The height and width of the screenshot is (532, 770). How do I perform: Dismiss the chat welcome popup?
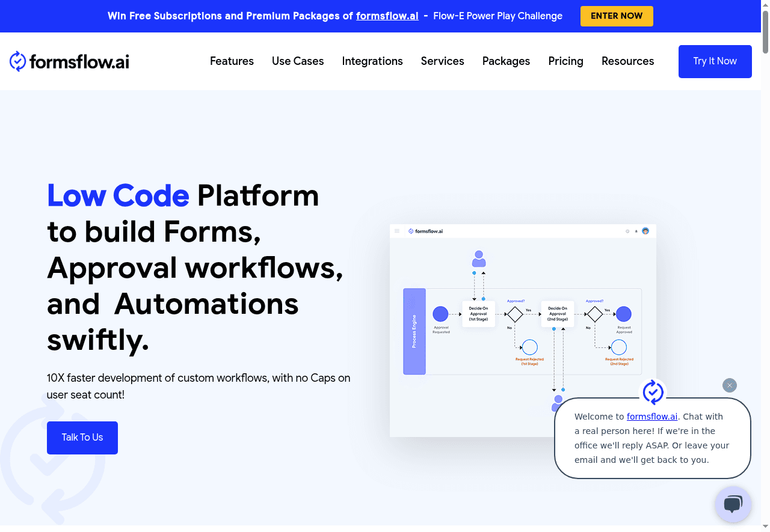pos(729,385)
